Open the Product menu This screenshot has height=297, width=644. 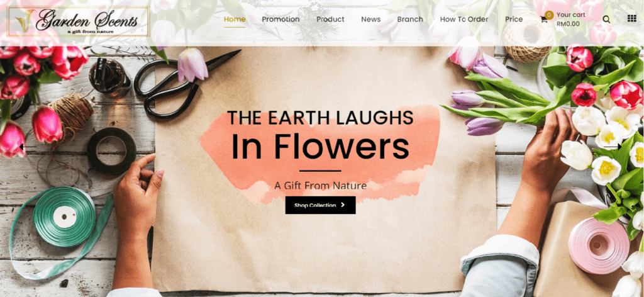(330, 20)
